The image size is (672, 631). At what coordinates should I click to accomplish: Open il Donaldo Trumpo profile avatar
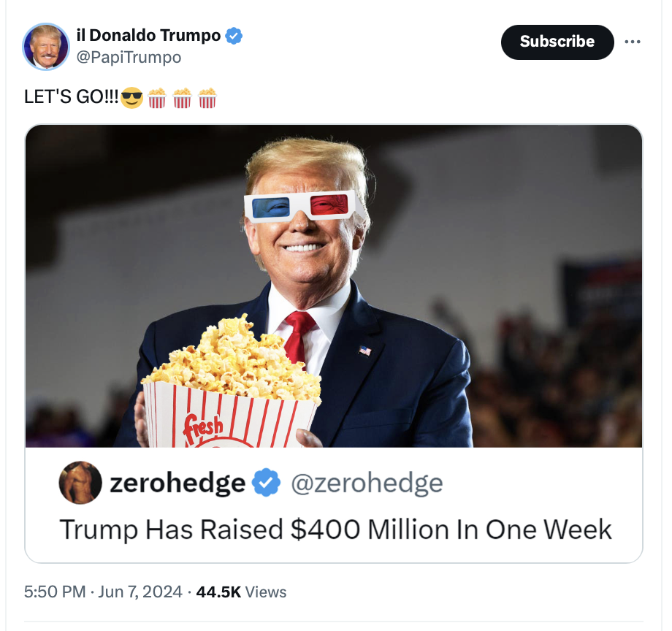[46, 46]
